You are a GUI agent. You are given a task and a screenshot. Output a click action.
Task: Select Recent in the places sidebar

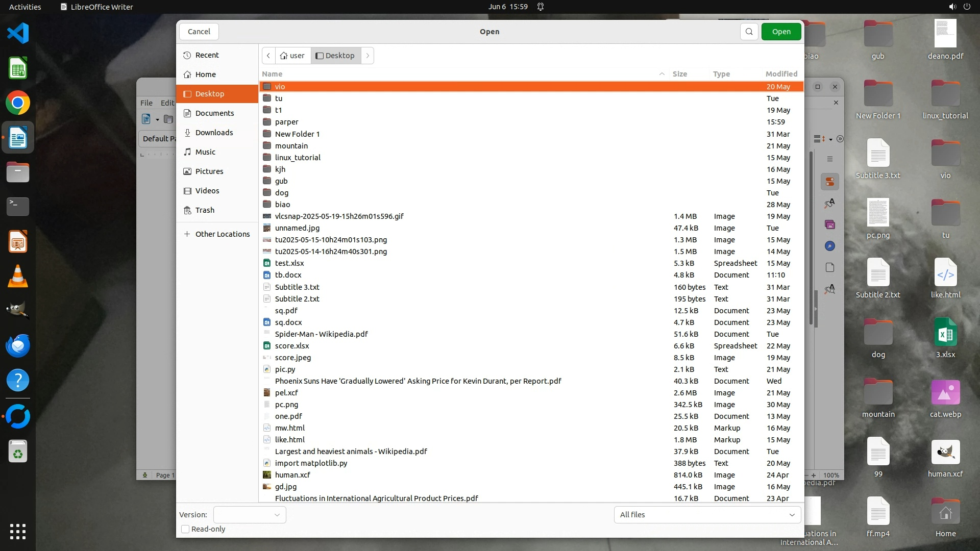(x=207, y=55)
